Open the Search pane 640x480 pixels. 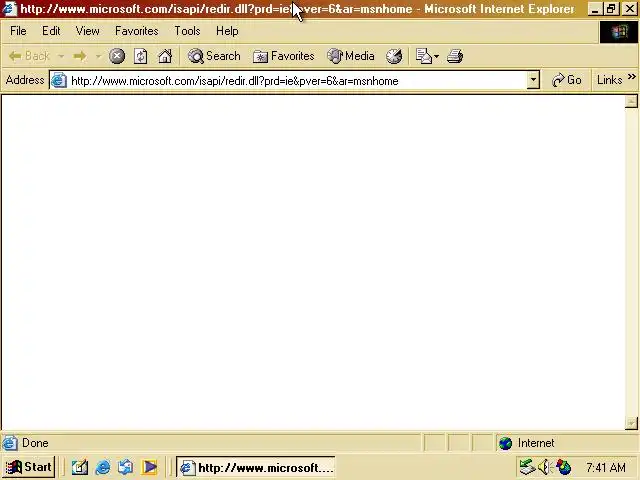point(214,56)
